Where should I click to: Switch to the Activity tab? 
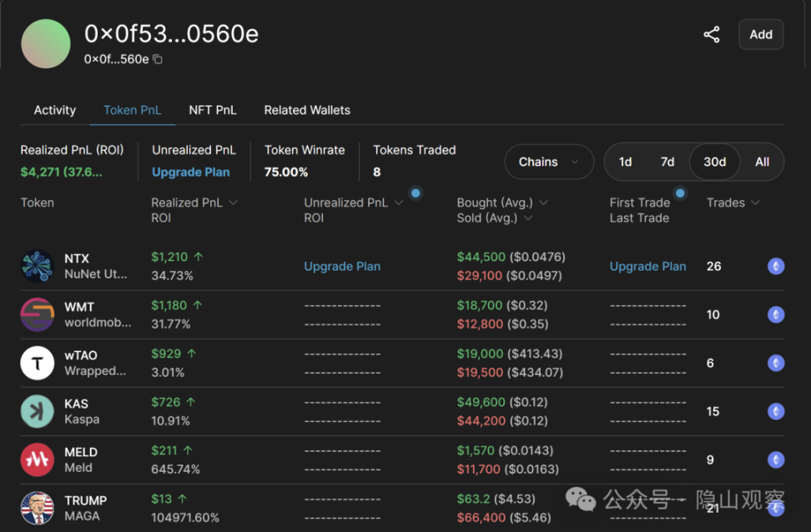coord(55,110)
